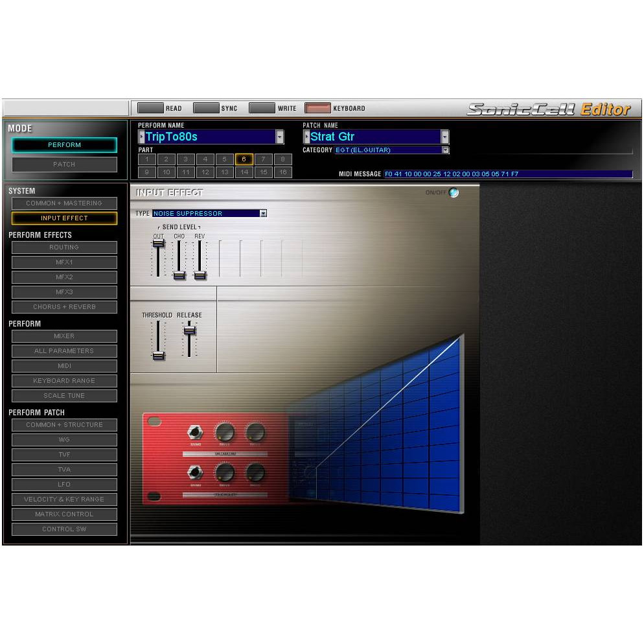Toggle the KEYBOARD button
This screenshot has height=644, width=644.
317,108
